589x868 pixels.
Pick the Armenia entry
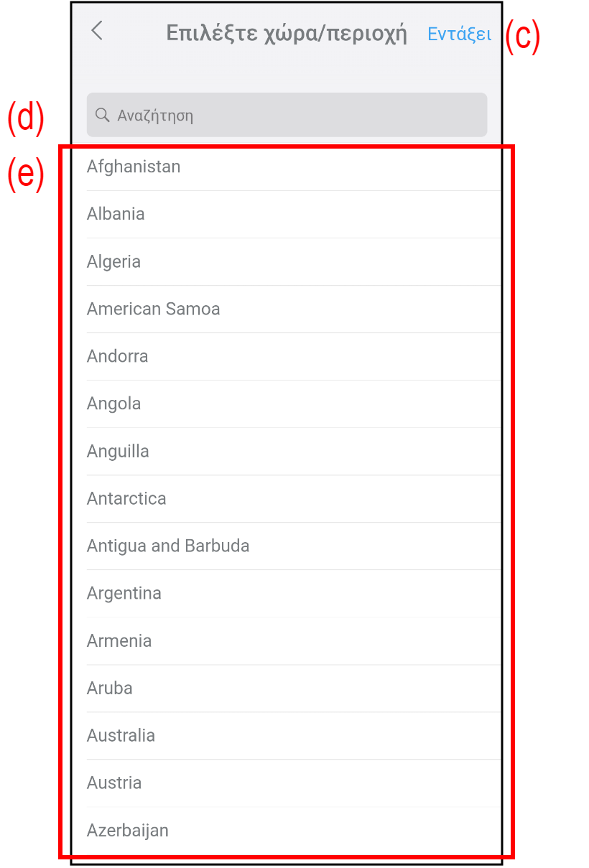click(x=119, y=640)
